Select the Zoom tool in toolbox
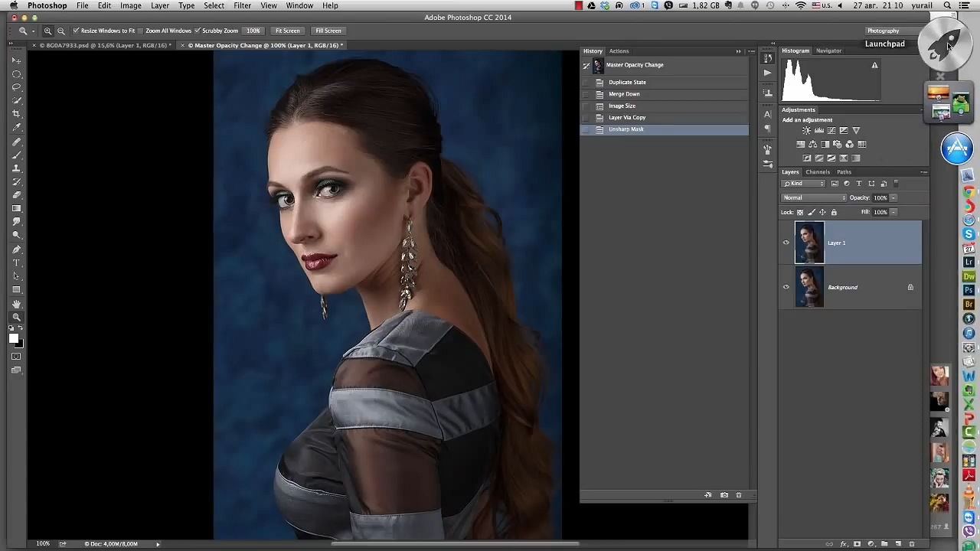This screenshot has height=551, width=980. [16, 317]
